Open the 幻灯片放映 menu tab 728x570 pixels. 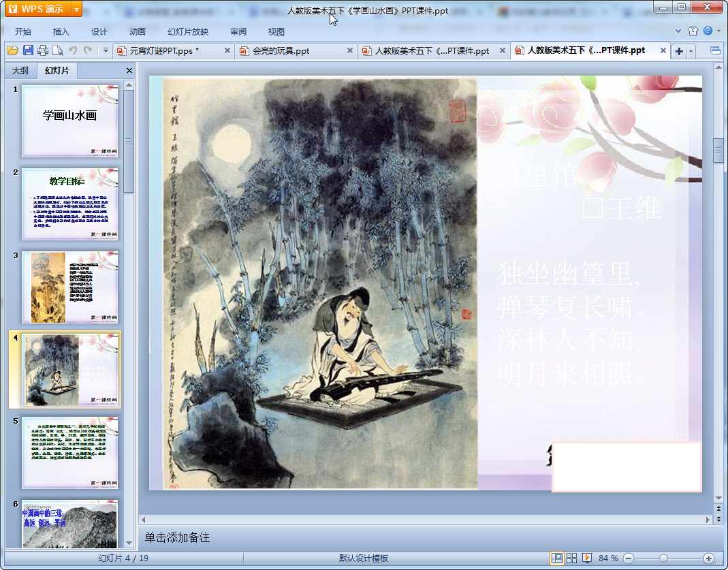[187, 31]
